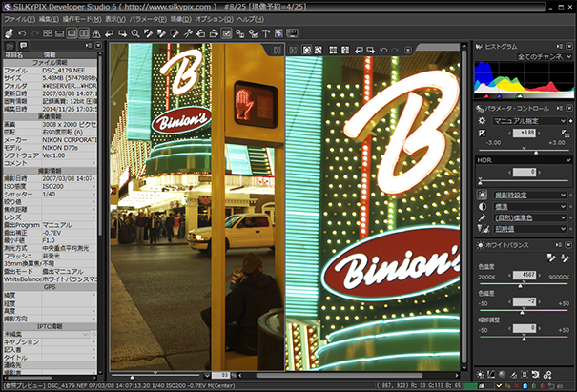The width and height of the screenshot is (577, 392).
Task: Open IPTC 未編集 dropdown
Action: pyautogui.click(x=47, y=334)
